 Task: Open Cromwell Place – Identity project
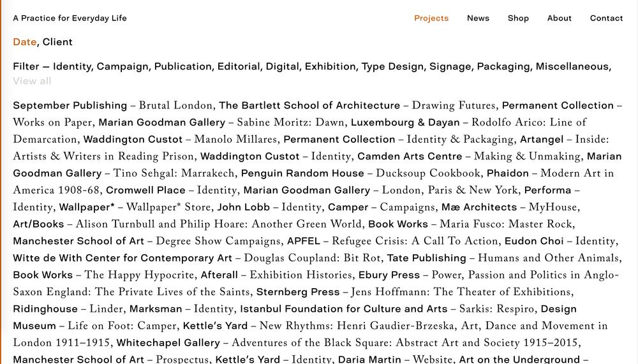[x=171, y=191]
